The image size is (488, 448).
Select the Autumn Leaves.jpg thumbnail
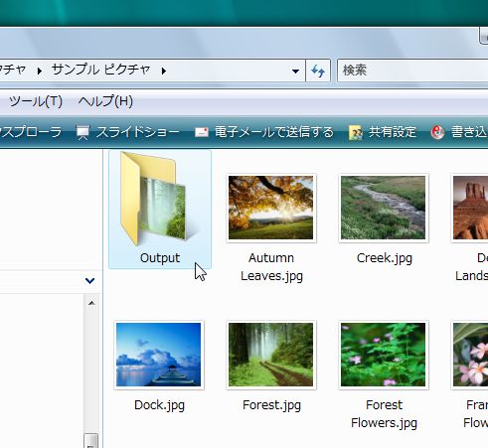(271, 208)
